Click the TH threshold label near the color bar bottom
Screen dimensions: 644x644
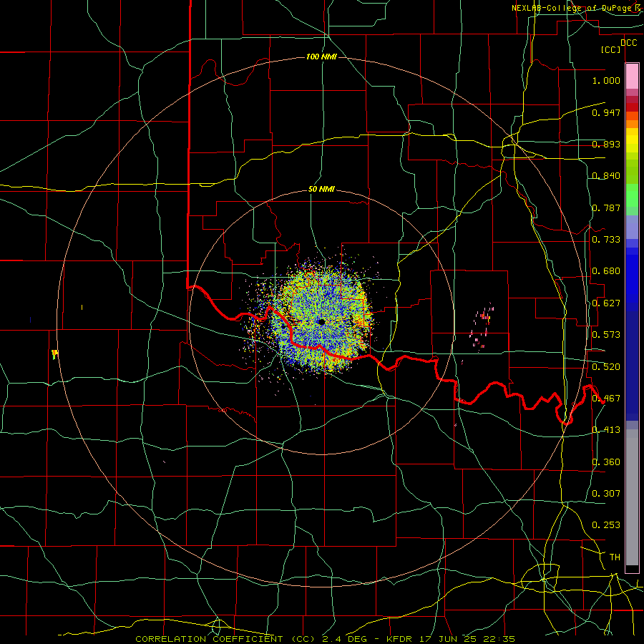click(x=615, y=557)
